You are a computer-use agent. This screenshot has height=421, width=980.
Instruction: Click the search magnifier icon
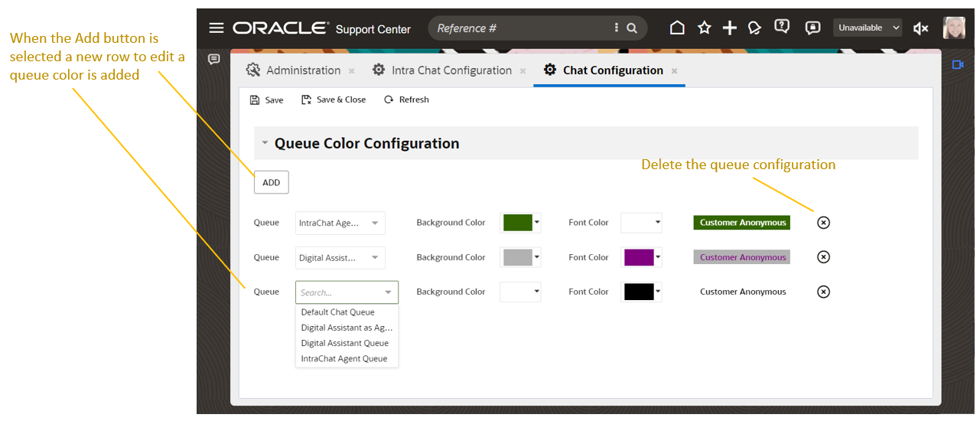click(632, 28)
